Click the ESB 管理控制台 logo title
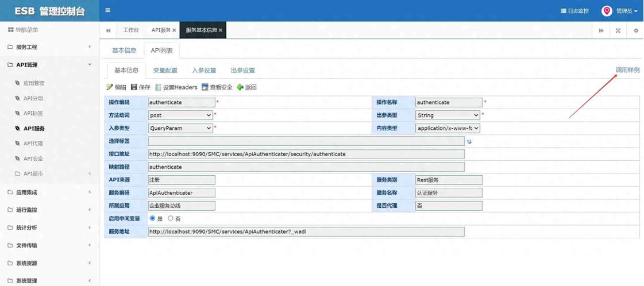The image size is (644, 286). (x=50, y=11)
